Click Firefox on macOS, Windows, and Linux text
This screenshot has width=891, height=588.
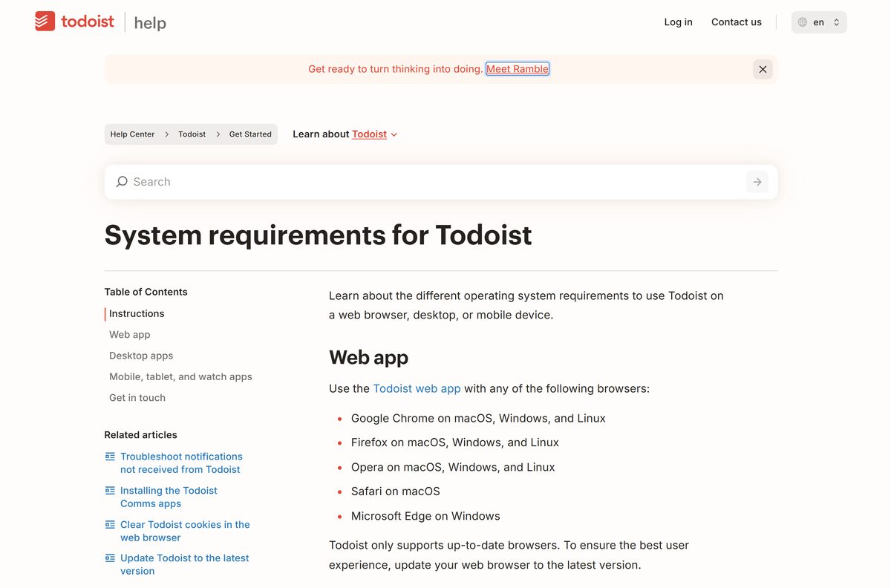[x=455, y=442]
